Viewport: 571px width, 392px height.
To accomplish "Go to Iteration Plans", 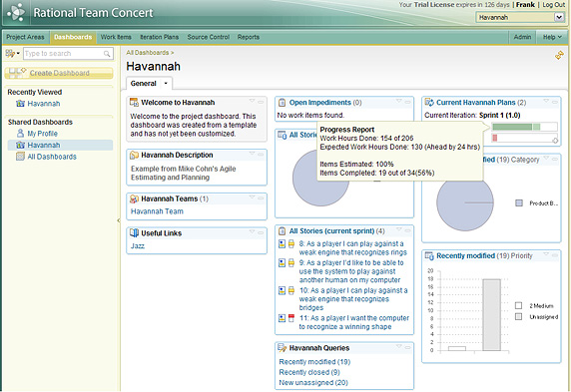I will coord(159,37).
